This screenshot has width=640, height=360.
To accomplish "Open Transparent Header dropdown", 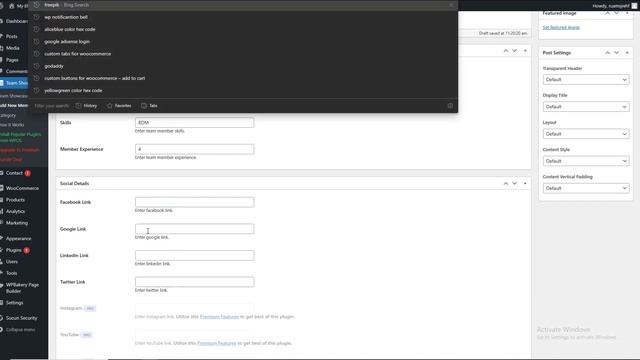I will point(586,80).
